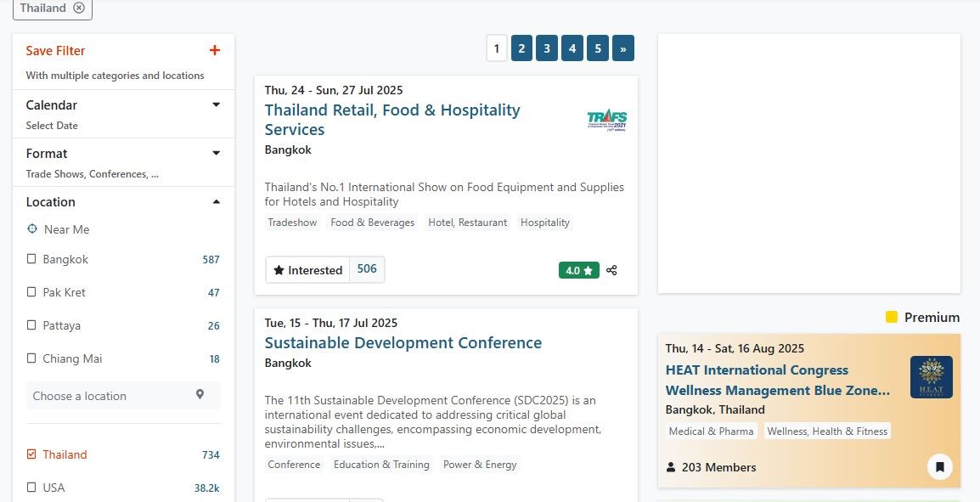
Task: Mark Thailand Retail event as Interested
Action: [307, 270]
